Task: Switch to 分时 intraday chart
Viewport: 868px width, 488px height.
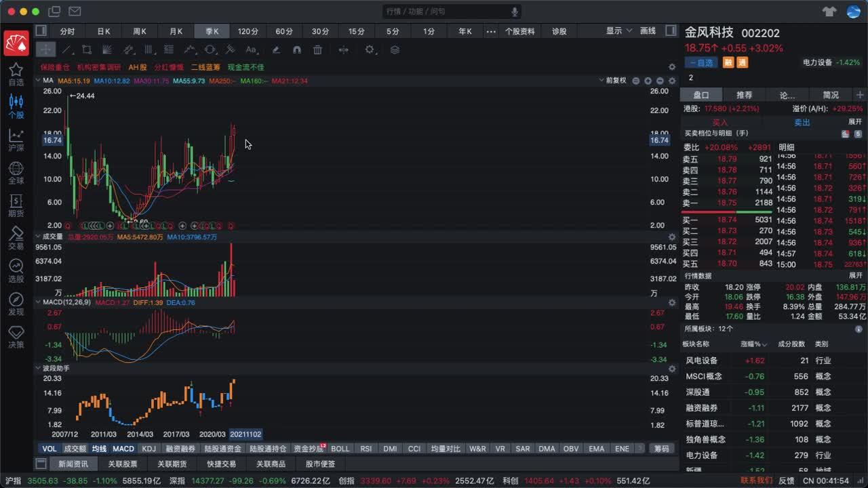Action: pos(67,31)
